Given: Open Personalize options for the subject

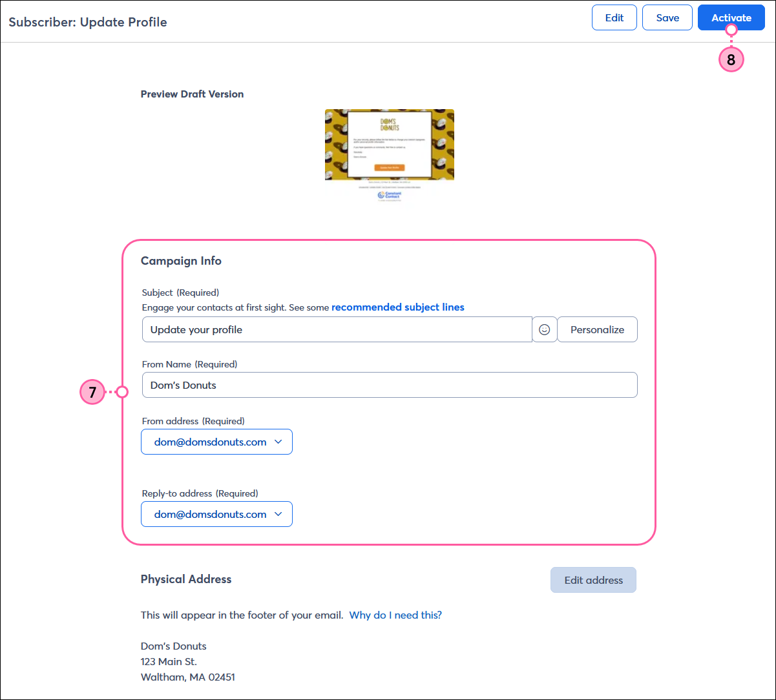Looking at the screenshot, I should [596, 329].
